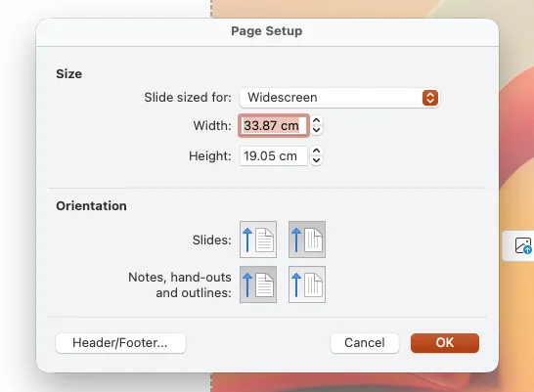Image resolution: width=534 pixels, height=392 pixels.
Task: Click into the Width field showing 33.87 cm
Action: [274, 125]
